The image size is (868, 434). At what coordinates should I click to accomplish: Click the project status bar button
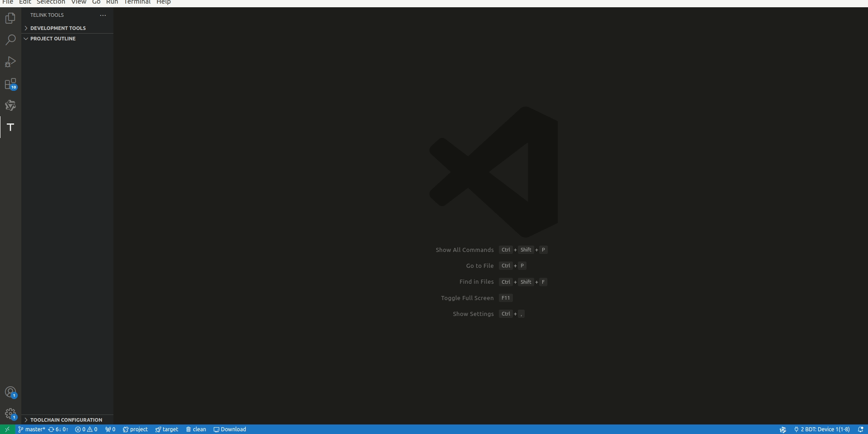[x=135, y=429]
